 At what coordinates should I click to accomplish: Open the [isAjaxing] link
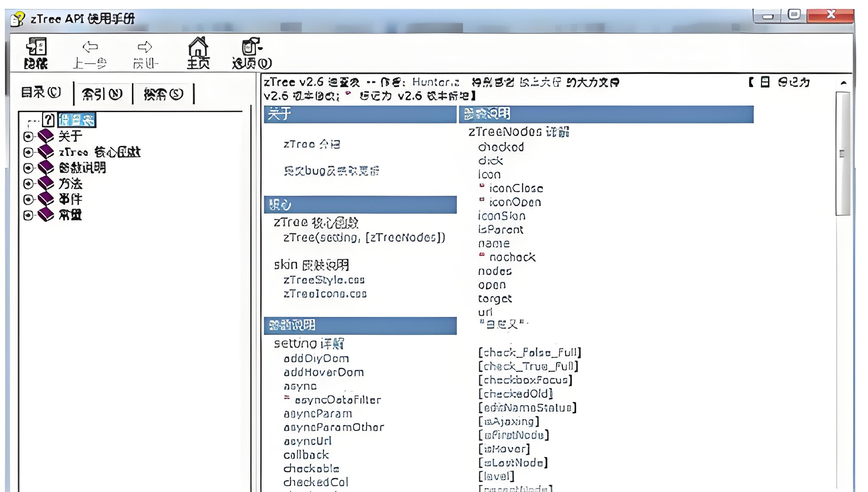coord(509,421)
